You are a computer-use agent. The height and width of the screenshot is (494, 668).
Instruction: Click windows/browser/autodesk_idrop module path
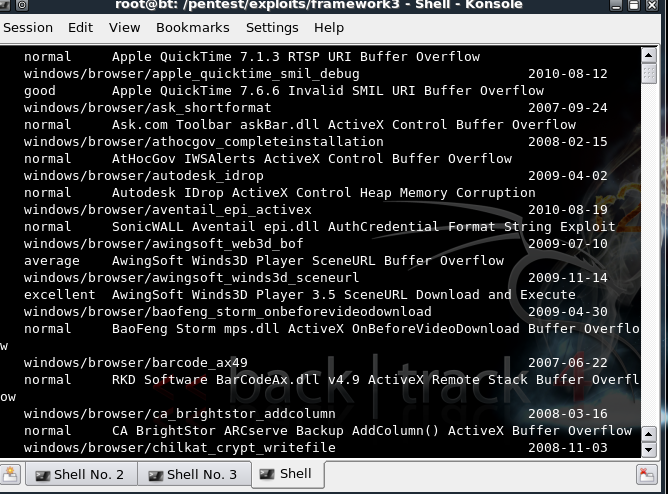144,176
